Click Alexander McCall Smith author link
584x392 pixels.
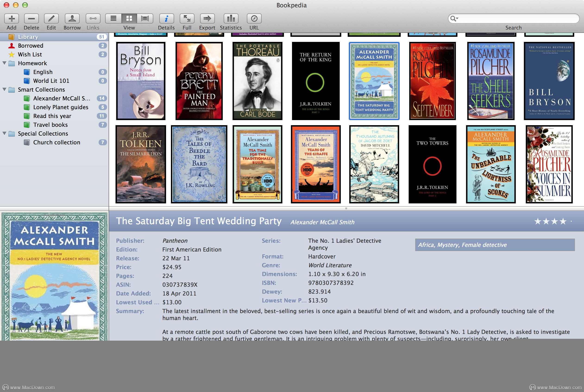tap(322, 222)
